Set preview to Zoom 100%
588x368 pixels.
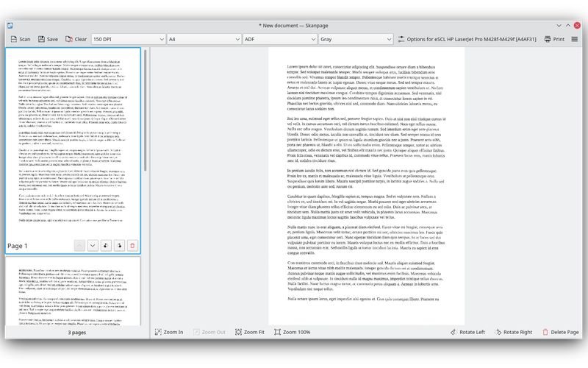[292, 332]
